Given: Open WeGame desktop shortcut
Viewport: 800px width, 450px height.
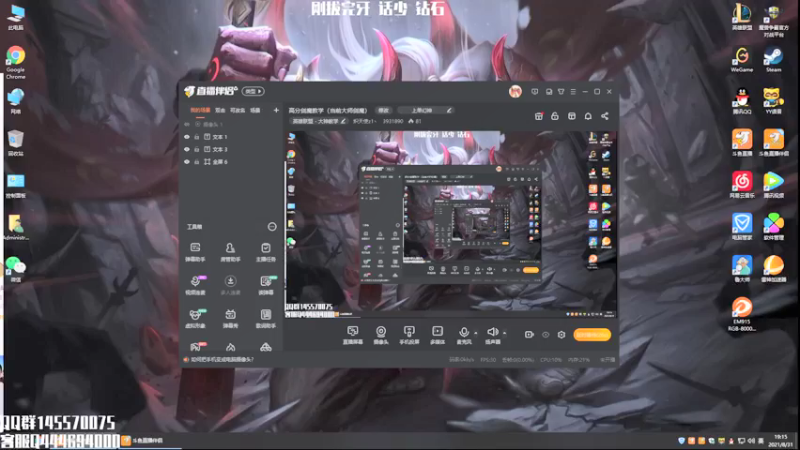Looking at the screenshot, I should [x=742, y=60].
